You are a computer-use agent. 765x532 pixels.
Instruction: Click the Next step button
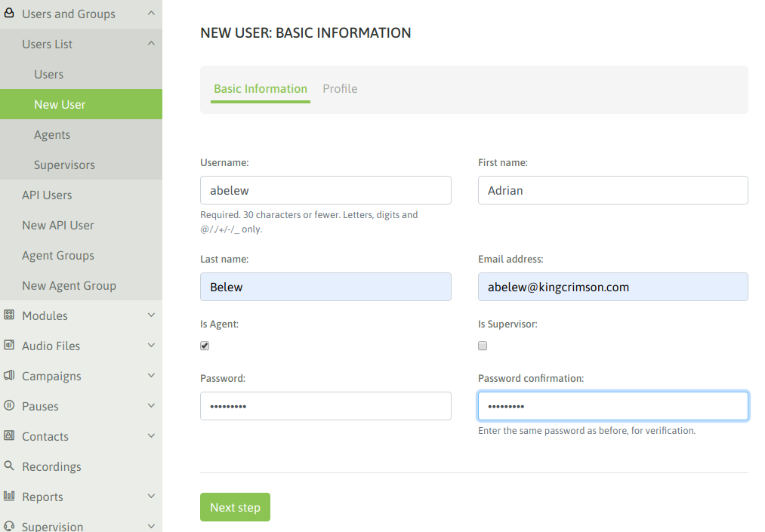coord(235,507)
